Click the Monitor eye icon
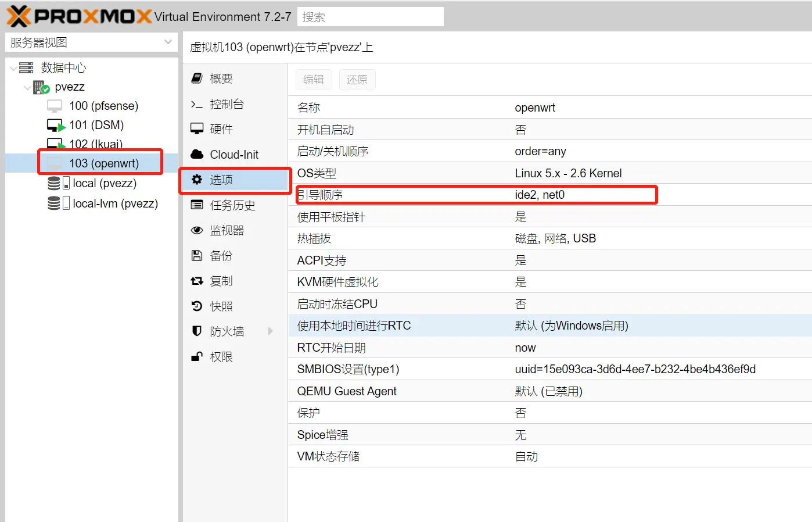 coord(197,230)
